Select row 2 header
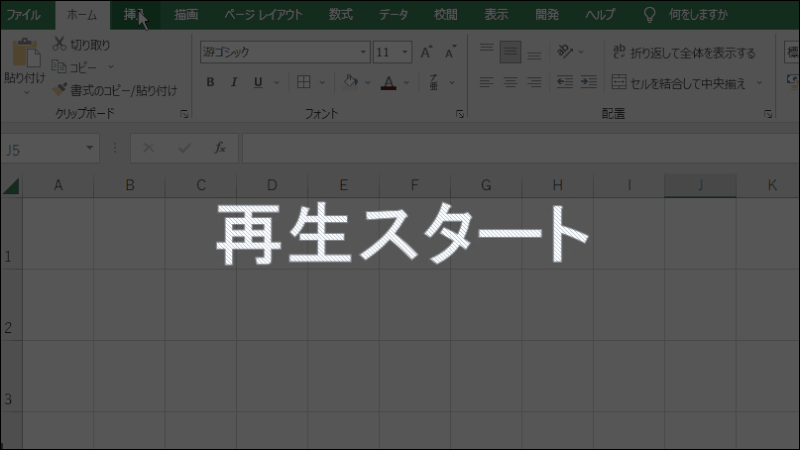Image resolution: width=800 pixels, height=450 pixels. click(x=11, y=305)
